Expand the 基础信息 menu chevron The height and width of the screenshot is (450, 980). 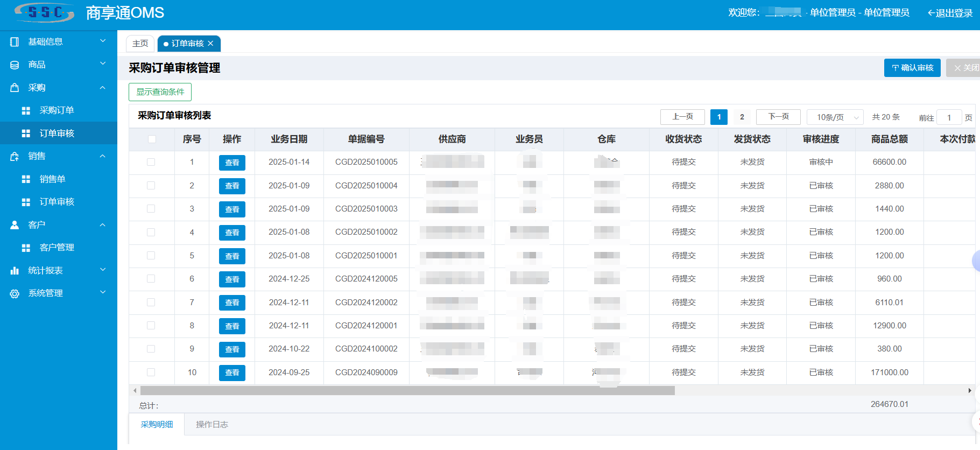(103, 41)
